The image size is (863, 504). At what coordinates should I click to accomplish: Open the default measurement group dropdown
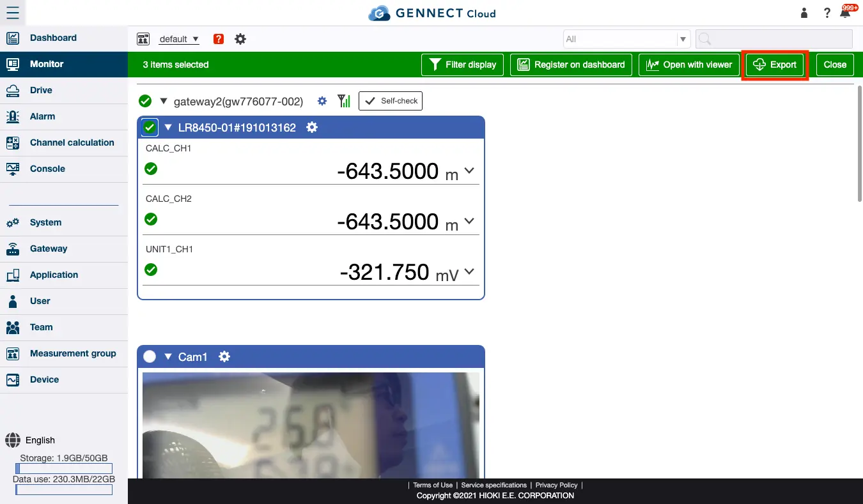[178, 38]
